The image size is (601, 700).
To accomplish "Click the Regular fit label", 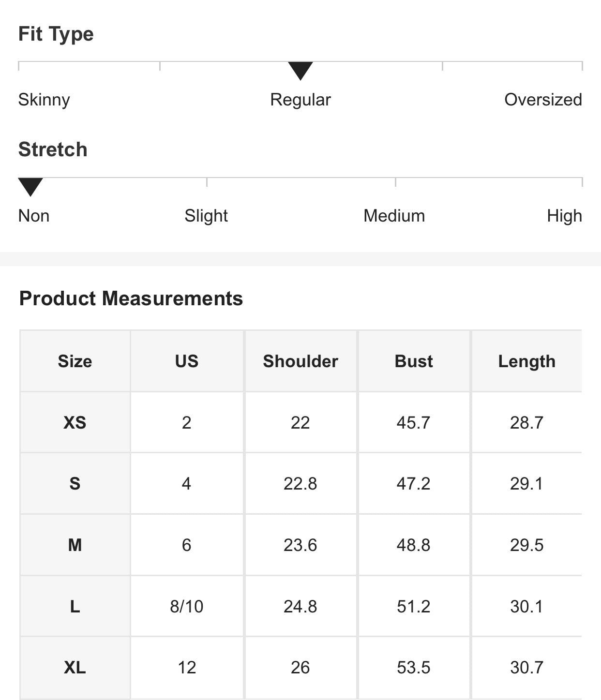I will point(300,100).
